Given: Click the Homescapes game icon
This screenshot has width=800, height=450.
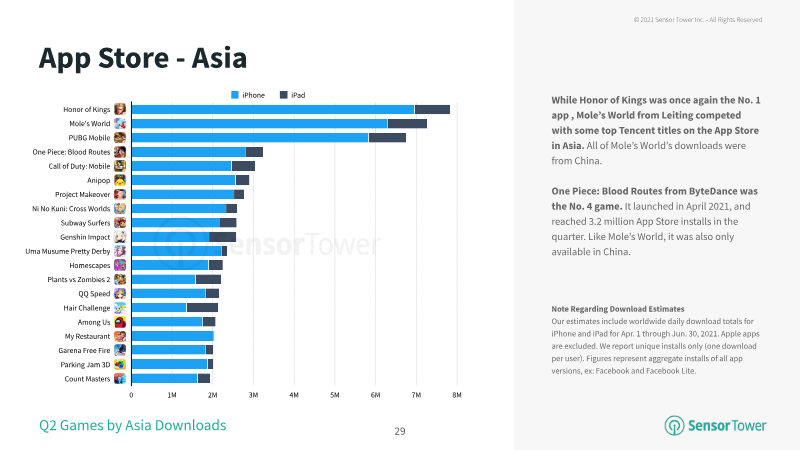Looking at the screenshot, I should [x=120, y=265].
